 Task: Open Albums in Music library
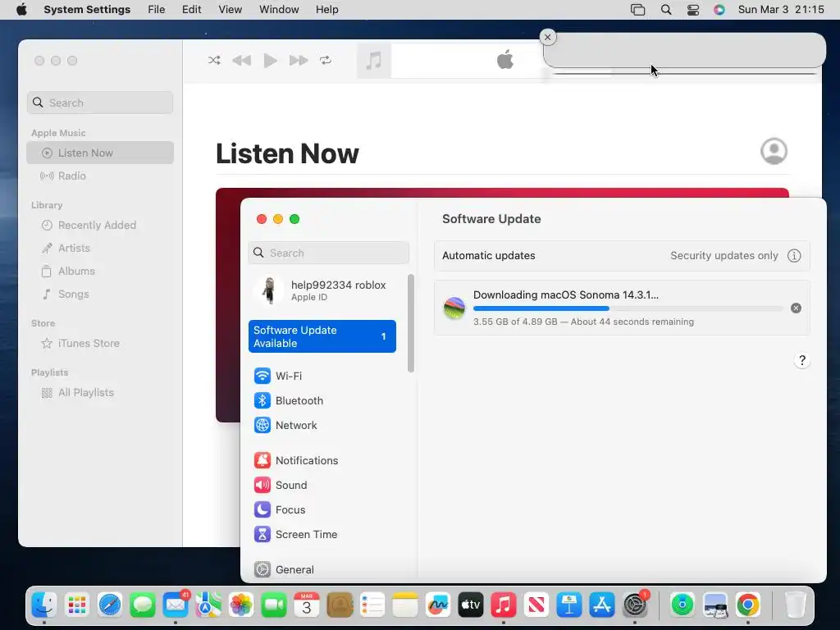[x=100, y=271]
